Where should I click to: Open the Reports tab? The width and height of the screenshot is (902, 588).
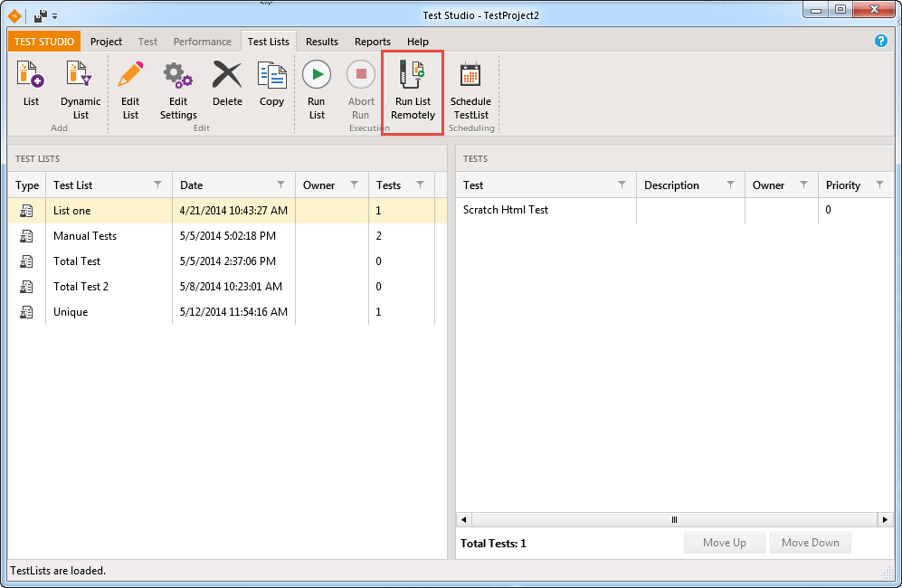click(372, 42)
